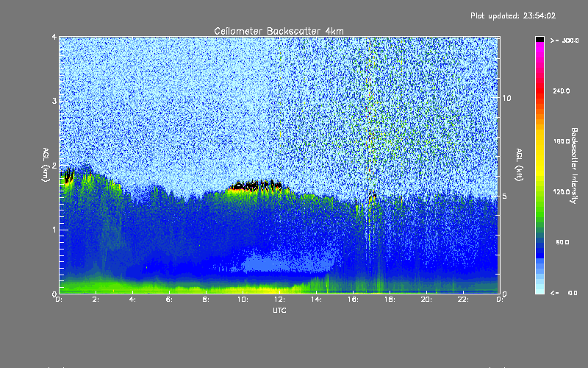Click the 180.0 colorbar value

coord(562,141)
